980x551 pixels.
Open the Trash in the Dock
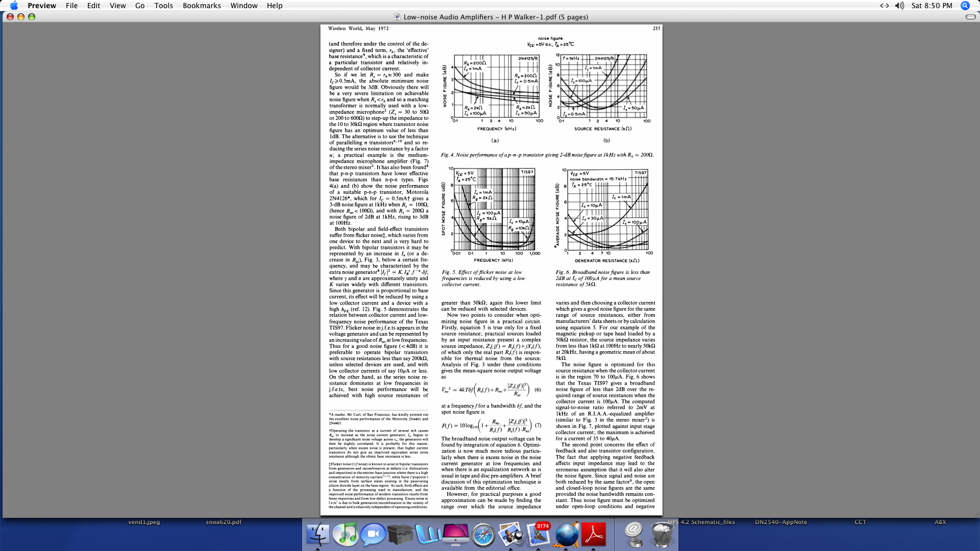click(661, 535)
